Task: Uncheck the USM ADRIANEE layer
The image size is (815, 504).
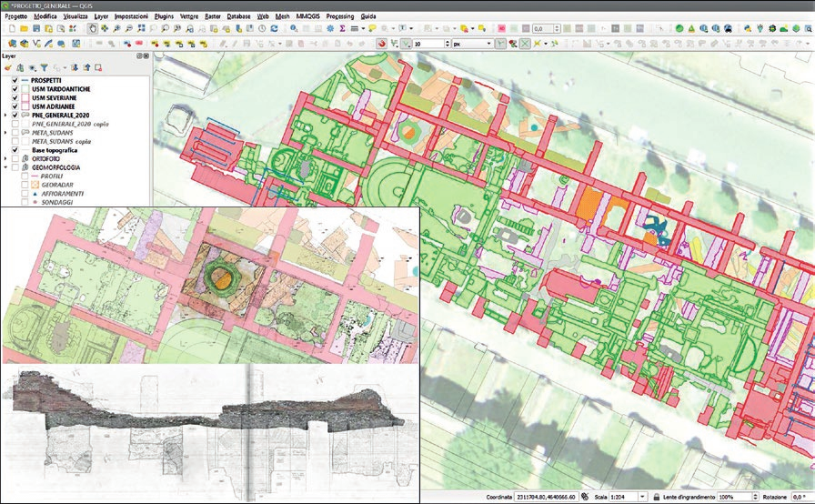Action: 15,106
